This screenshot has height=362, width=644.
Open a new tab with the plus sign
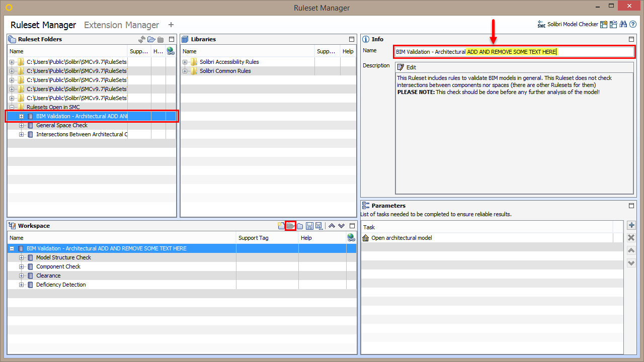pos(171,24)
